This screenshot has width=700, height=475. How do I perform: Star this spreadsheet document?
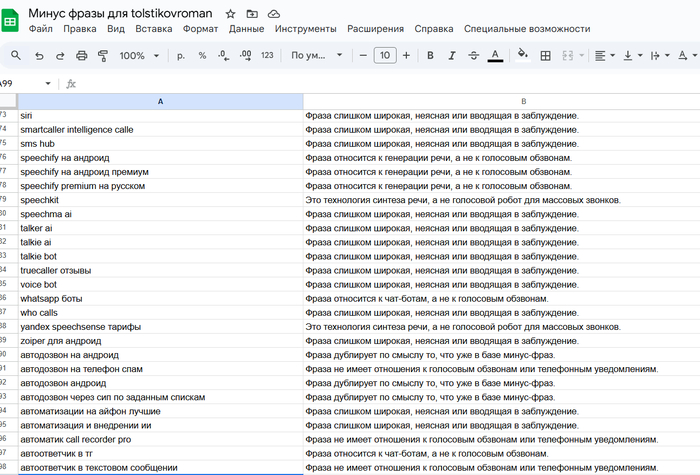pos(230,13)
